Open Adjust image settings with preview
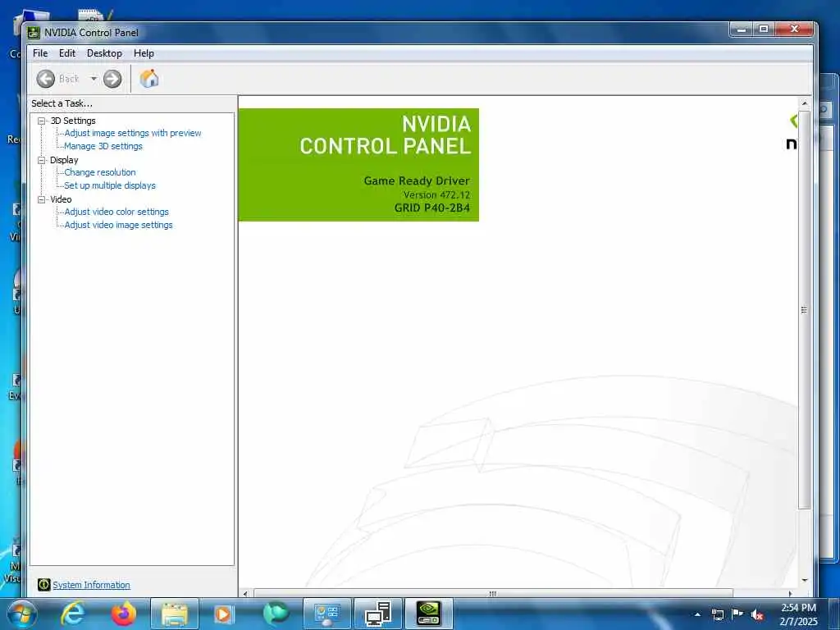Viewport: 840px width, 630px height. click(x=132, y=133)
